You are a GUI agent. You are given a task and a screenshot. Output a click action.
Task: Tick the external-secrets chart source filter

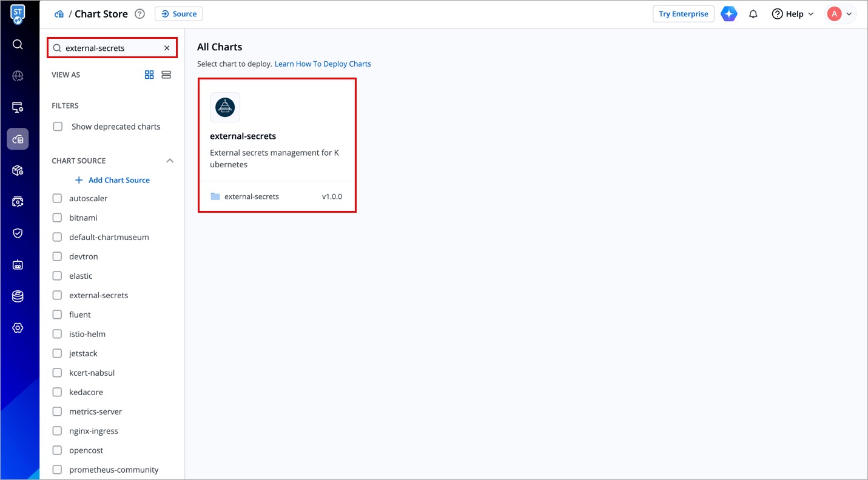(57, 295)
